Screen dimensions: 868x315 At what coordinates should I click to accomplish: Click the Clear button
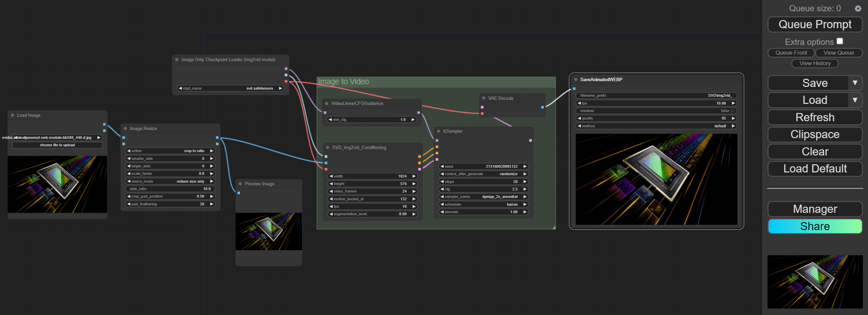[x=815, y=151]
